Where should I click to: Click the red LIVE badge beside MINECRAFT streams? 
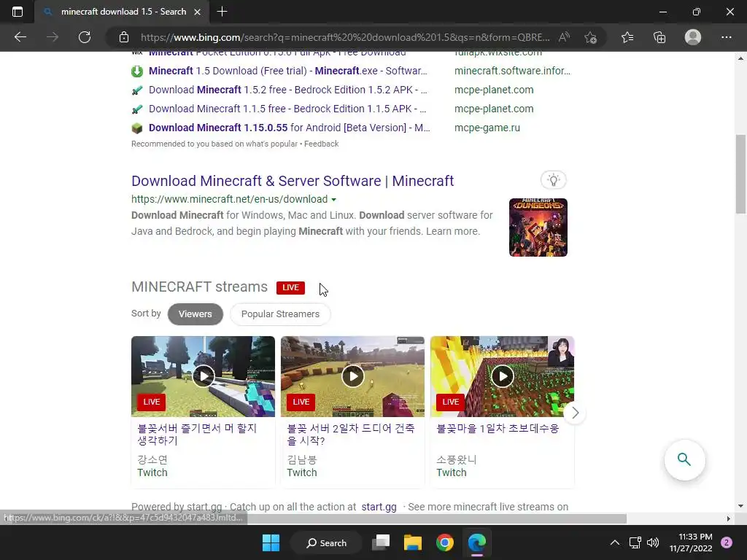point(290,287)
